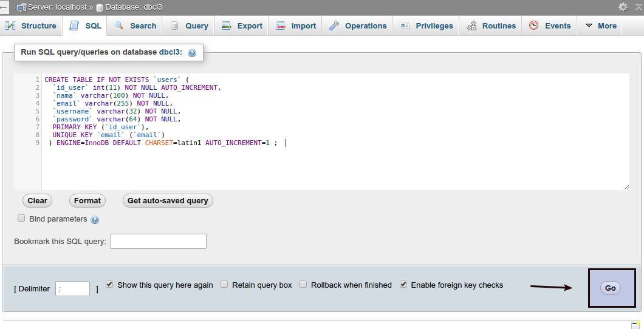The width and height of the screenshot is (644, 329).
Task: Click the Events clock icon
Action: pos(534,25)
